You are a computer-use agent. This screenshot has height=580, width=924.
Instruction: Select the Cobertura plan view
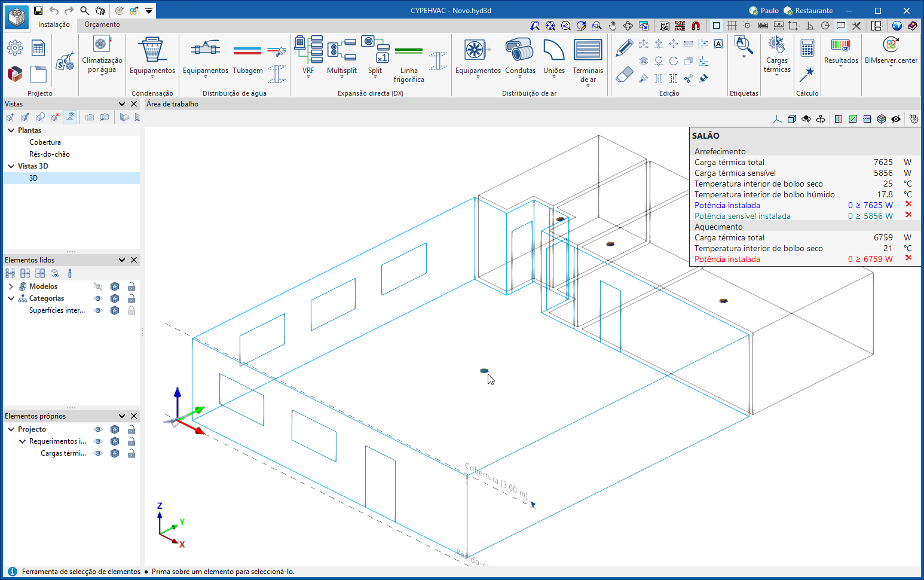click(45, 142)
